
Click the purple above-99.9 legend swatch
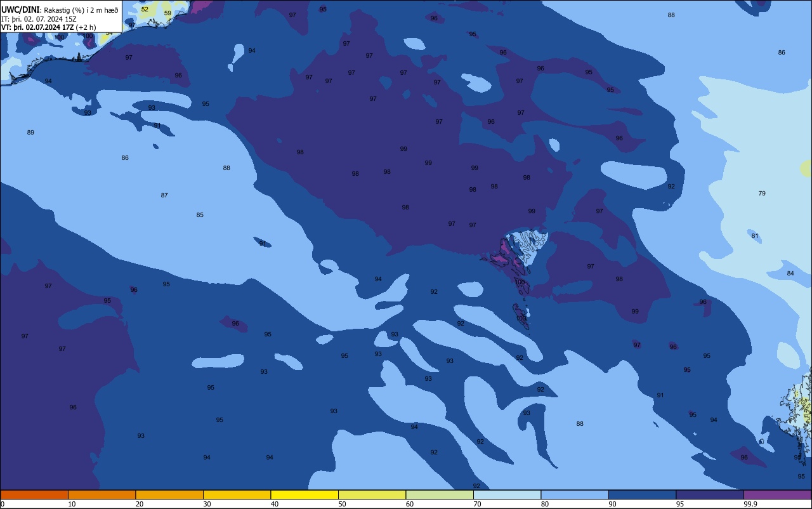(777, 494)
